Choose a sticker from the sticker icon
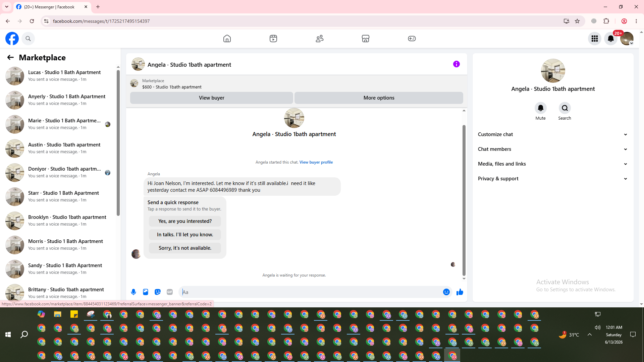Image resolution: width=644 pixels, height=362 pixels. point(158,292)
